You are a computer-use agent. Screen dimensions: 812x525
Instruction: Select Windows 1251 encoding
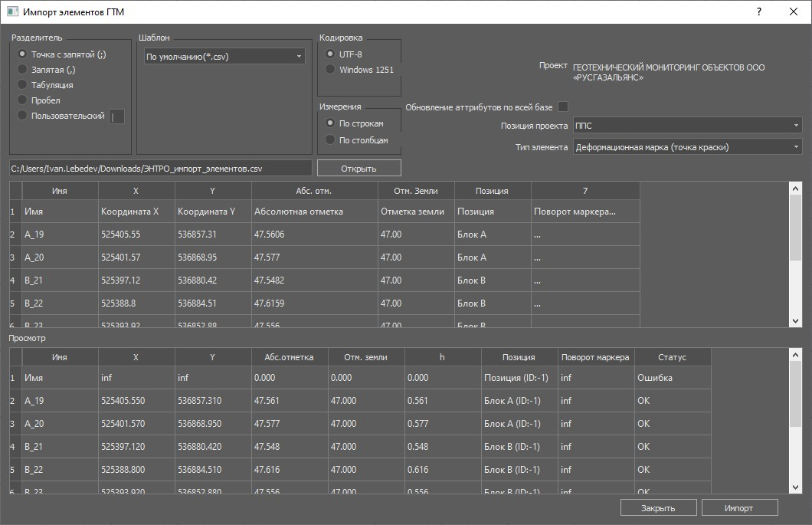(331, 70)
